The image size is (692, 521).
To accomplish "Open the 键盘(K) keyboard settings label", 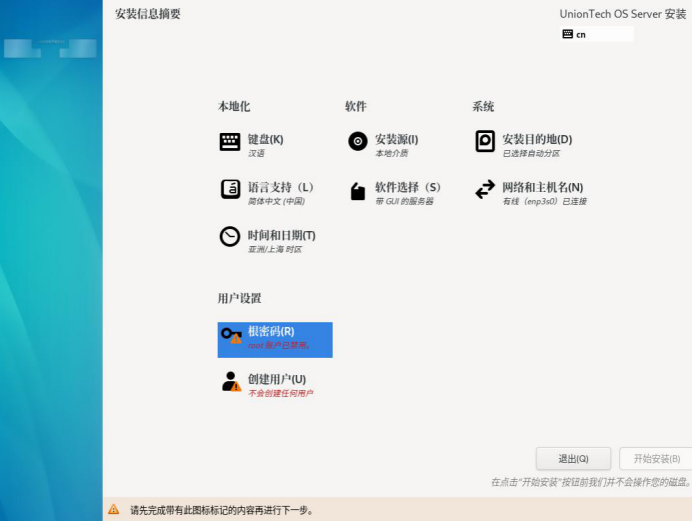I will pos(265,139).
